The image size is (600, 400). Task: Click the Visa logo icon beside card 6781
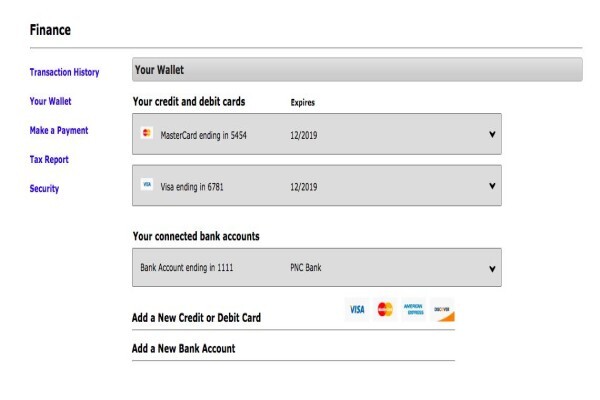[x=147, y=184]
